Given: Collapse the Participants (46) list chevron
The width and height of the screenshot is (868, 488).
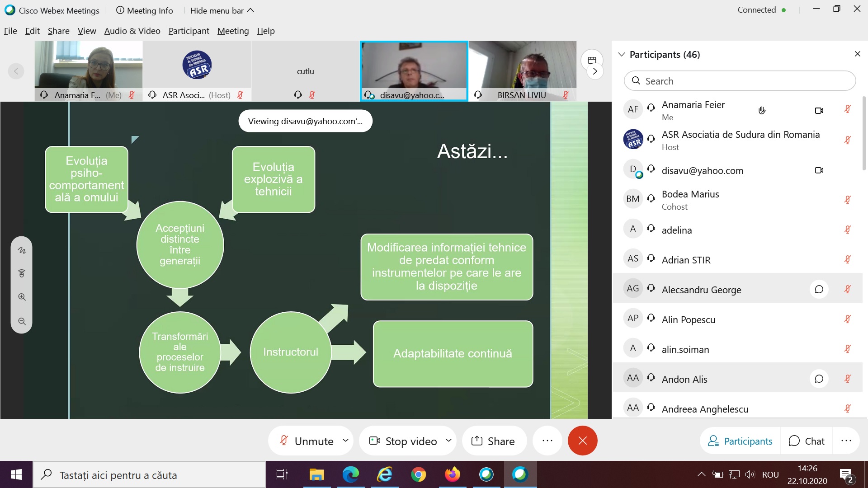Looking at the screenshot, I should point(622,54).
